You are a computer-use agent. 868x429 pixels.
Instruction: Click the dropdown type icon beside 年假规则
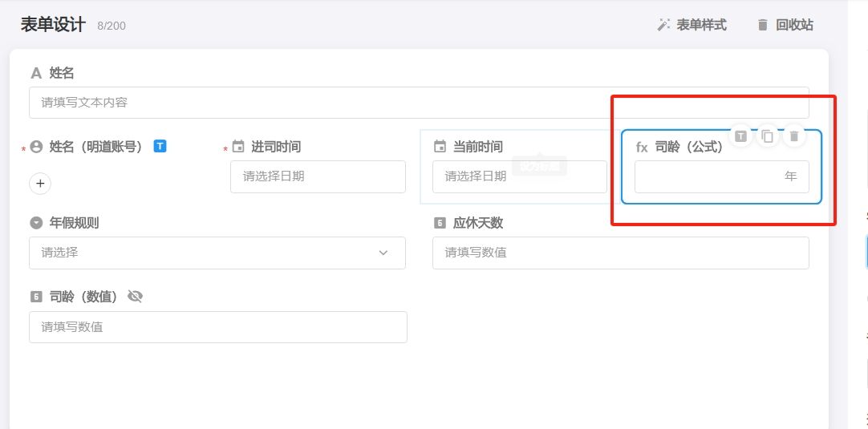(x=37, y=223)
